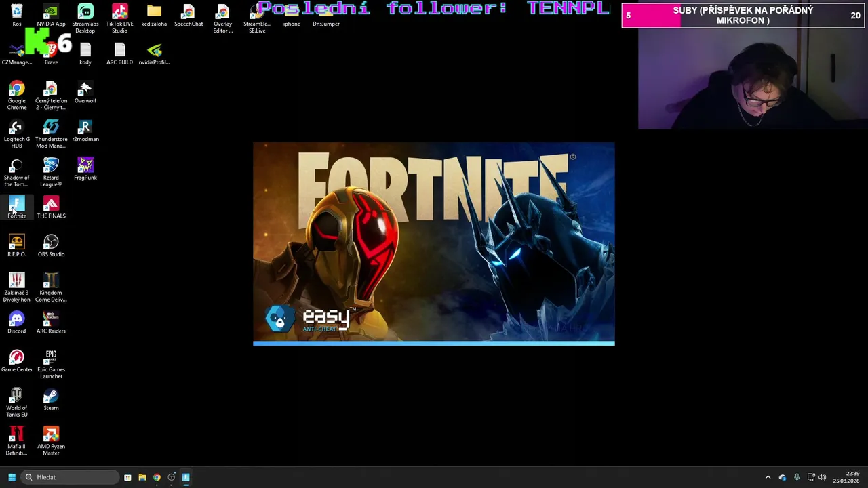Click the Hledat taskbar search box
This screenshot has width=868, height=488.
pos(71,477)
